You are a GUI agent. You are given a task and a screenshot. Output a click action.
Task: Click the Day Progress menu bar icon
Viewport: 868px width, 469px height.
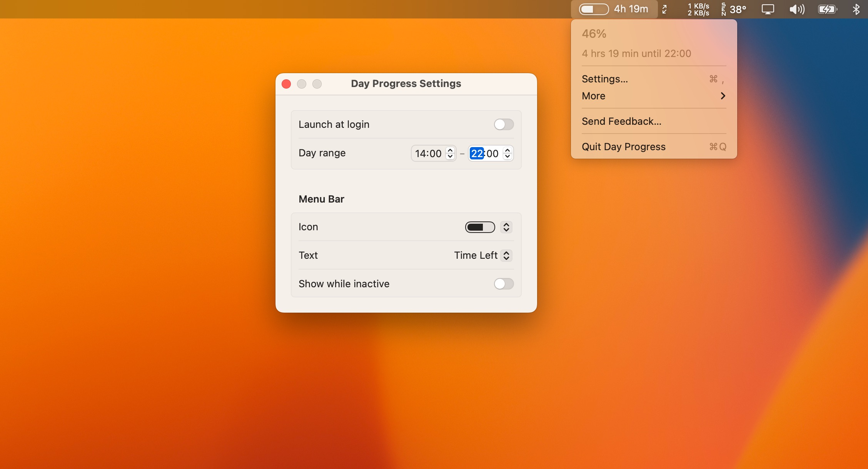pos(613,8)
